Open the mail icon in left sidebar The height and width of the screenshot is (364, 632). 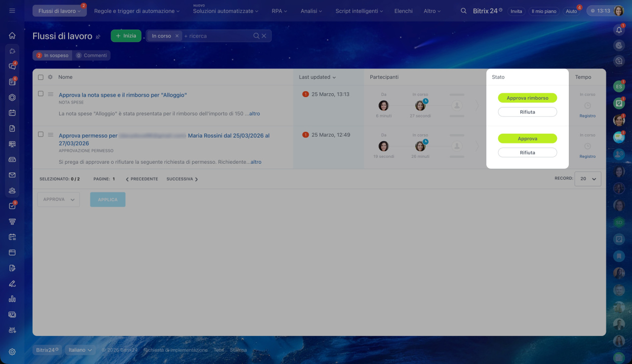pos(12,175)
